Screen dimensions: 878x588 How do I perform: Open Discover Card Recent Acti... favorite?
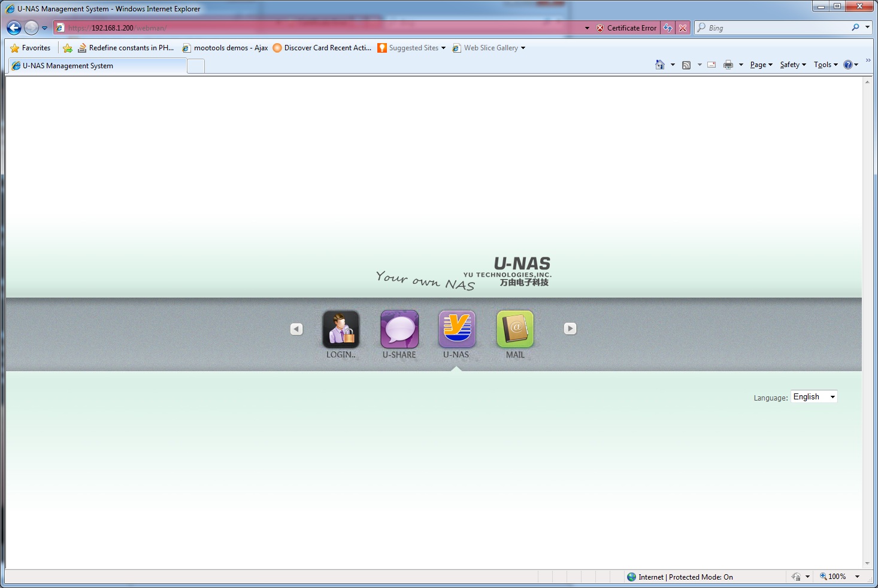pos(322,48)
